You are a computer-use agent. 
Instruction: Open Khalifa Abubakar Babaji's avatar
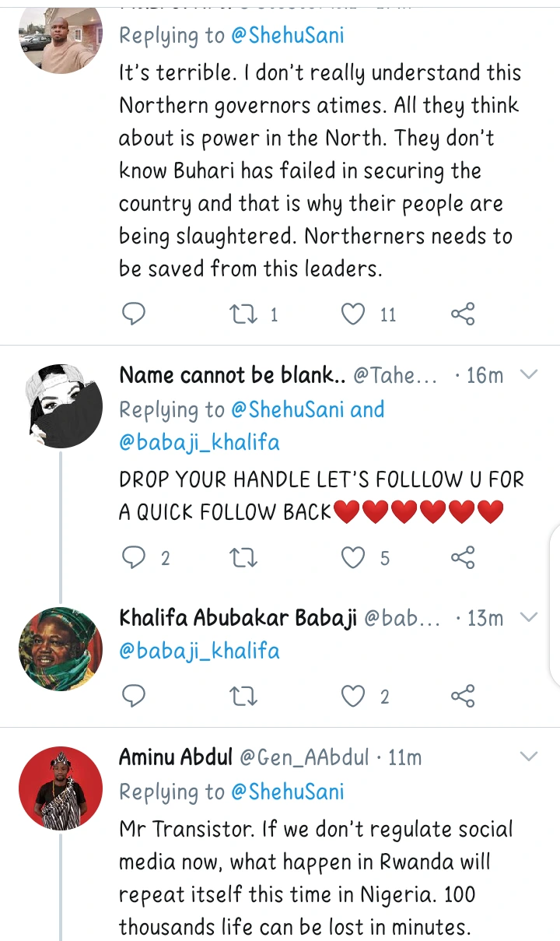pos(60,648)
